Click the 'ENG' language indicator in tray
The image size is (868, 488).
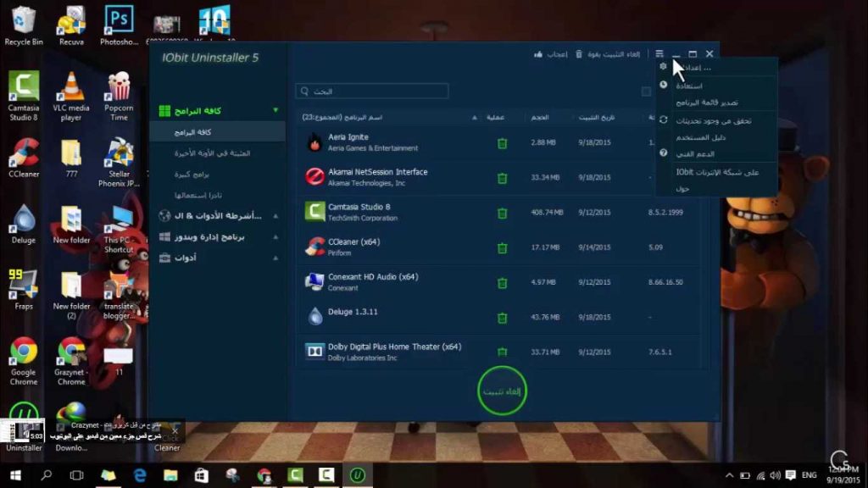click(809, 475)
